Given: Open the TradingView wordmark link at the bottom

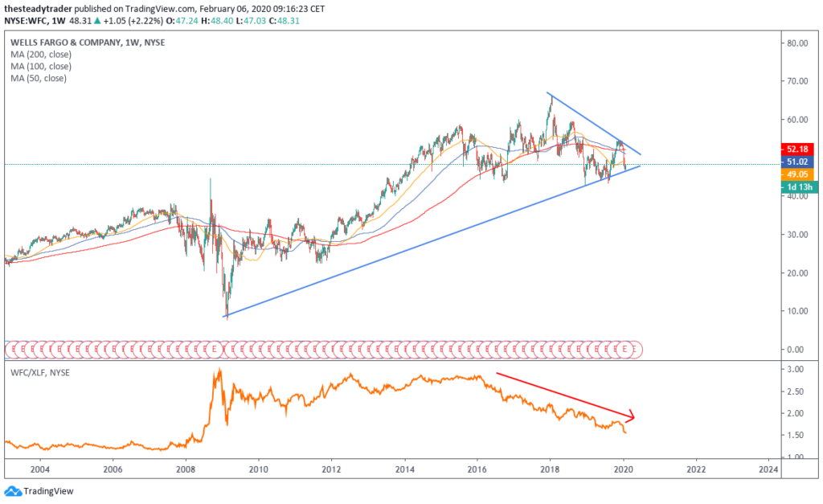Looking at the screenshot, I should pyautogui.click(x=48, y=491).
